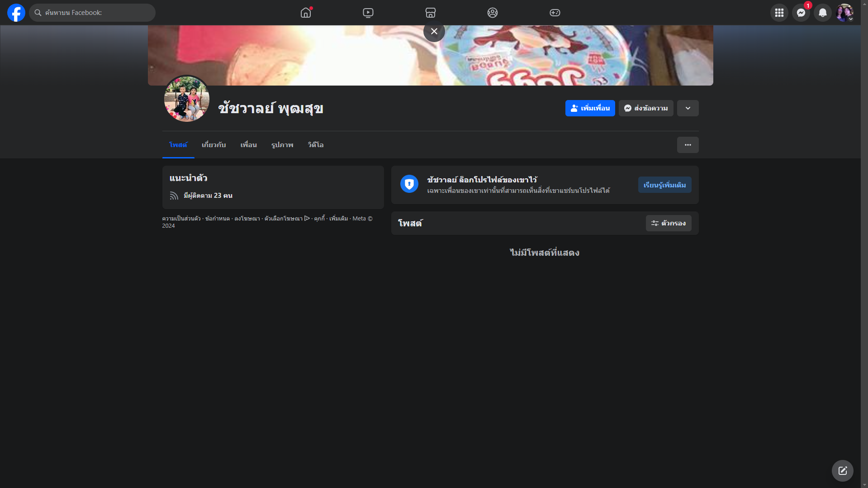This screenshot has height=488, width=868.
Task: Open the Watch video icon
Action: (368, 13)
